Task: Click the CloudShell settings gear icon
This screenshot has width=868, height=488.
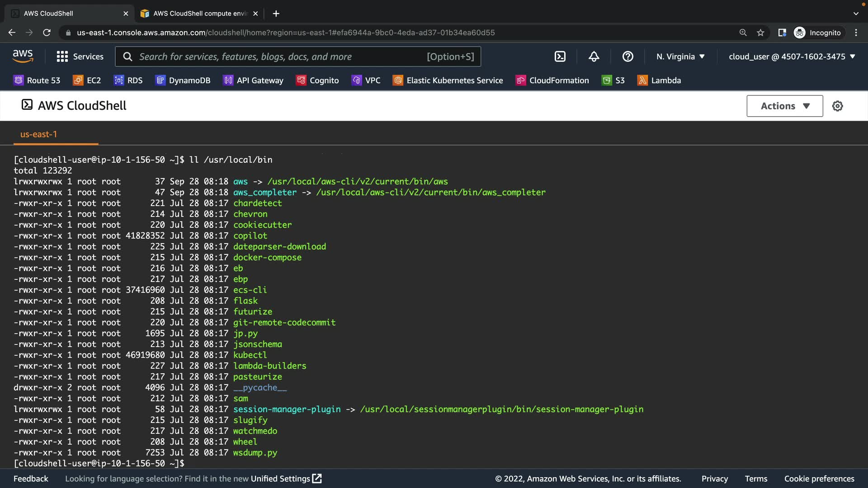Action: tap(837, 106)
